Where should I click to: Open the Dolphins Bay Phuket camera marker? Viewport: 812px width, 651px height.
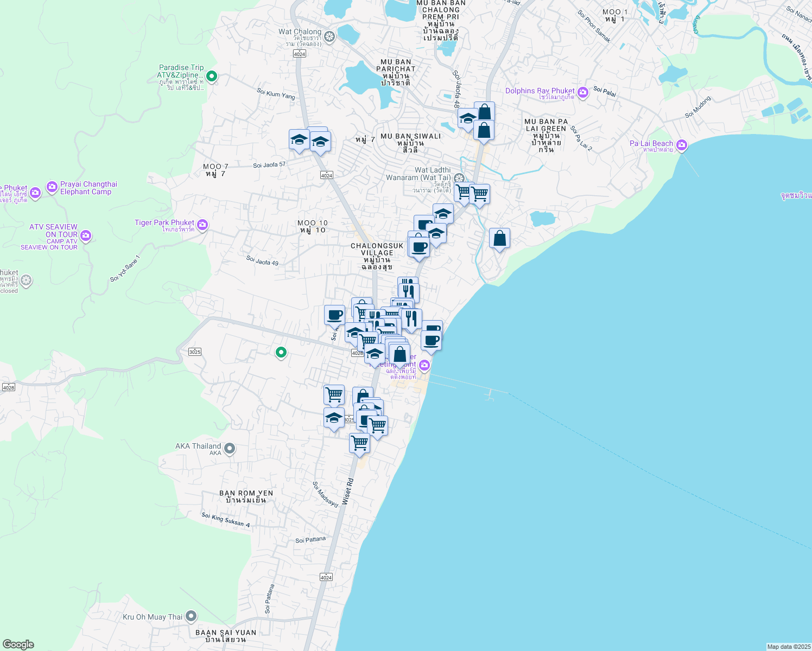pos(582,92)
